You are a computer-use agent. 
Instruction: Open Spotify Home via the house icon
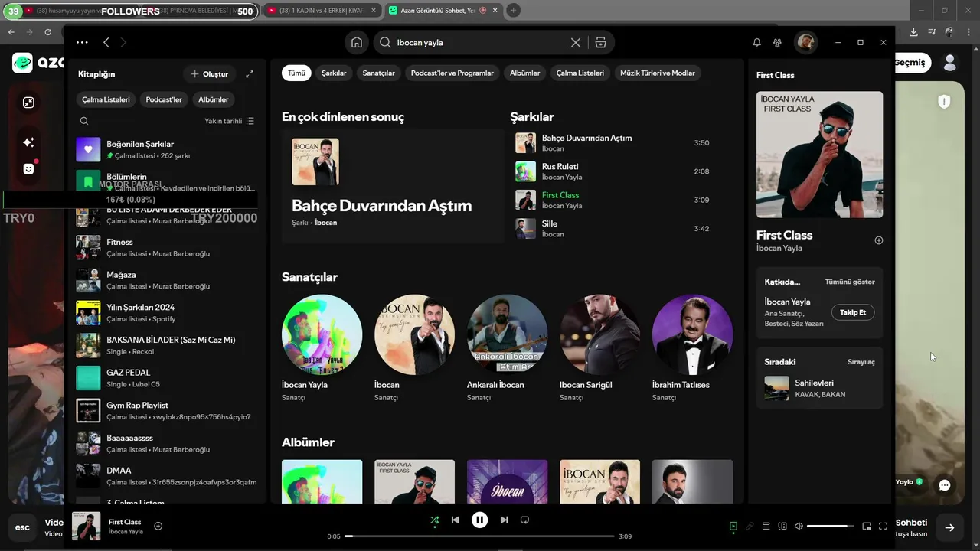point(357,43)
